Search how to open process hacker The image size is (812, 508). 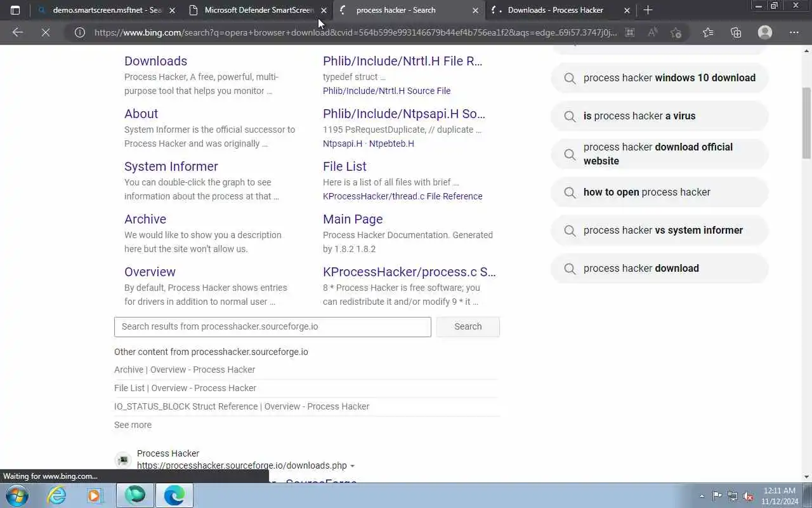(x=660, y=192)
